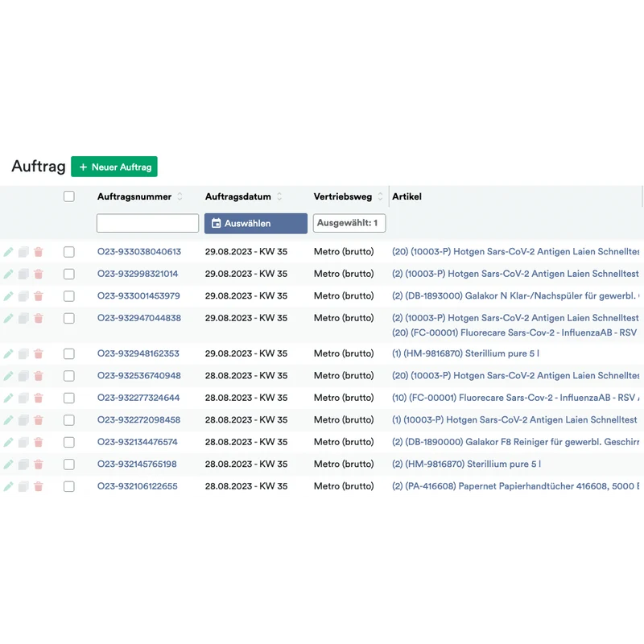Focus the Auftragsnummer filter text field
The image size is (644, 644).
(148, 223)
